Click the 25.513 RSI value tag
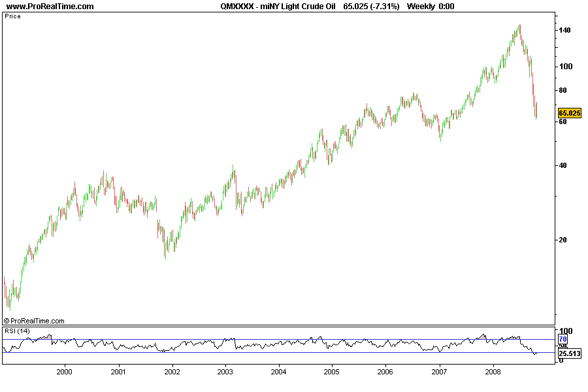Screen dimensions: 588x392 tap(570, 353)
